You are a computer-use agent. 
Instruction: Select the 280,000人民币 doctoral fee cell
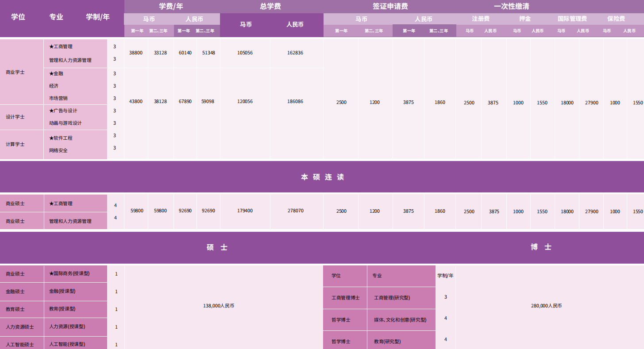(x=546, y=306)
